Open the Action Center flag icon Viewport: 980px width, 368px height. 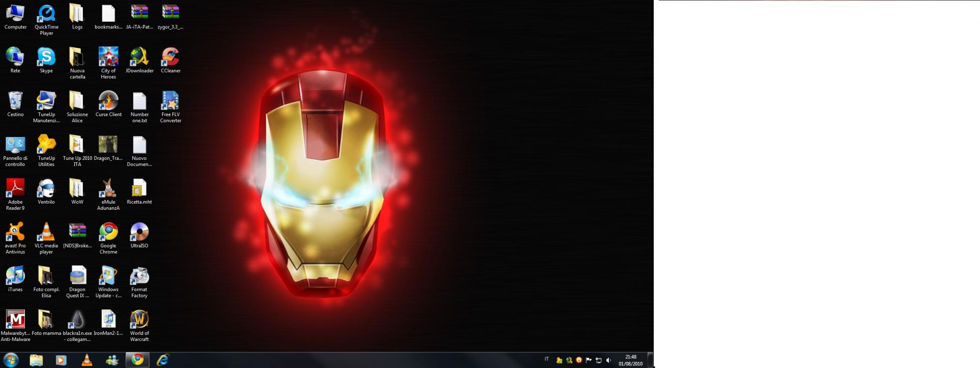tap(589, 360)
